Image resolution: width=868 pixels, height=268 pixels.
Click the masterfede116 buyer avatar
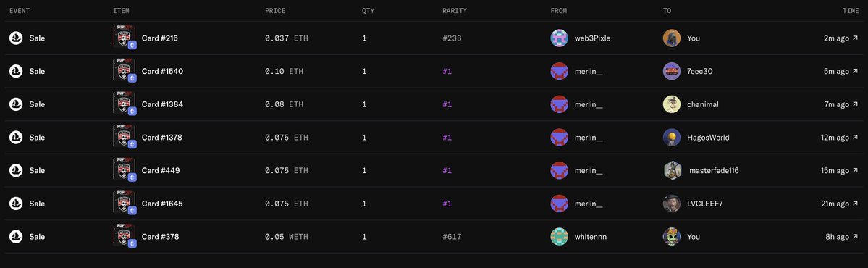672,170
